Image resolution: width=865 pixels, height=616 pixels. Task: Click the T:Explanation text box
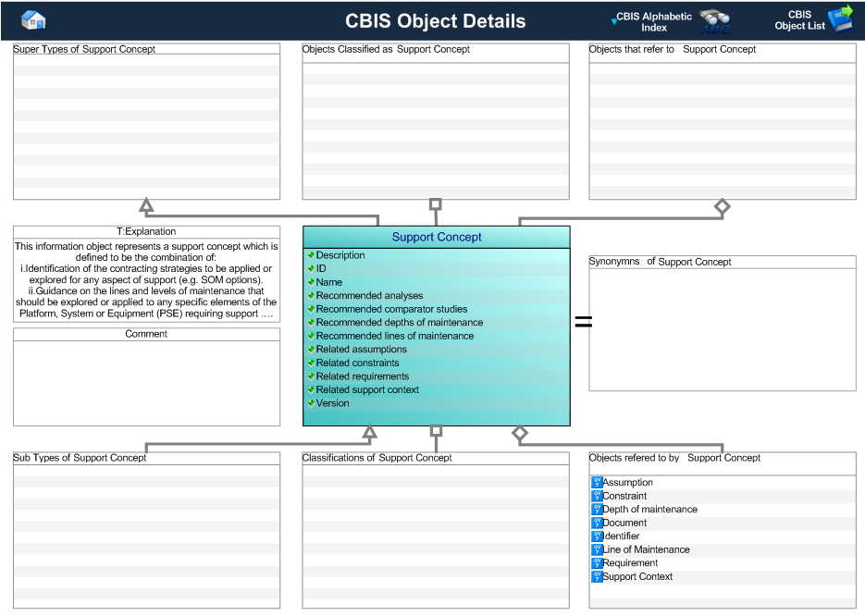pos(146,279)
